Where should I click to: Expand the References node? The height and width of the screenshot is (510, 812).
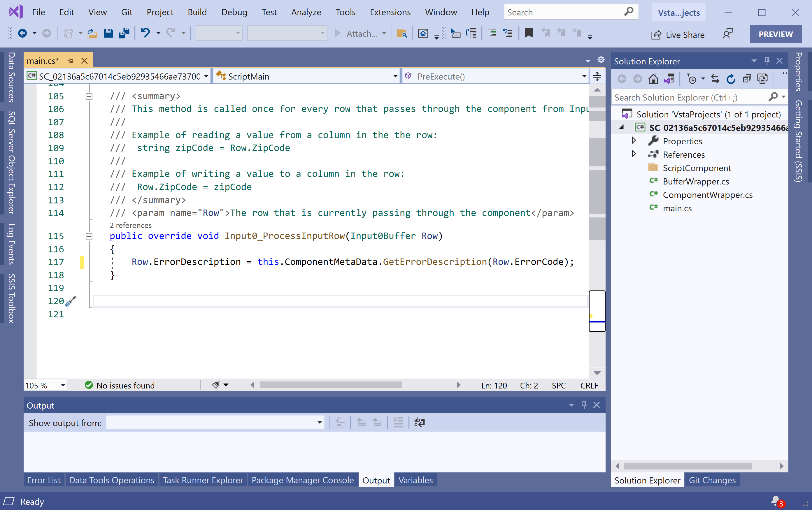(x=634, y=154)
